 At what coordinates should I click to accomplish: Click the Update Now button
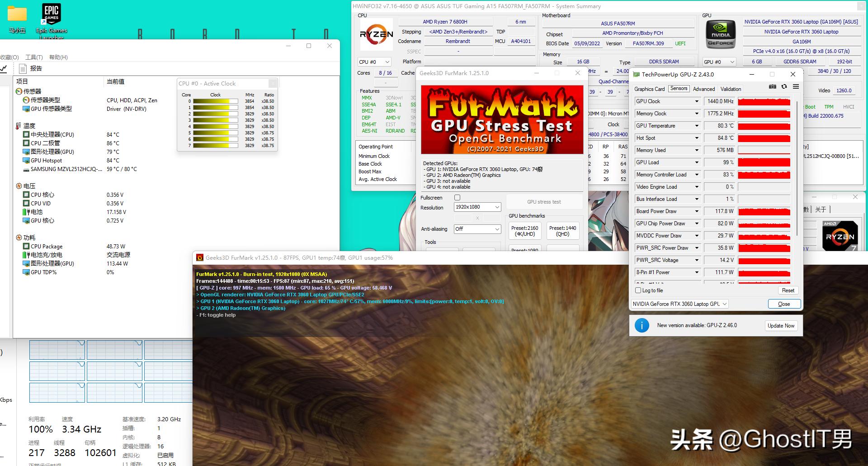pos(781,326)
